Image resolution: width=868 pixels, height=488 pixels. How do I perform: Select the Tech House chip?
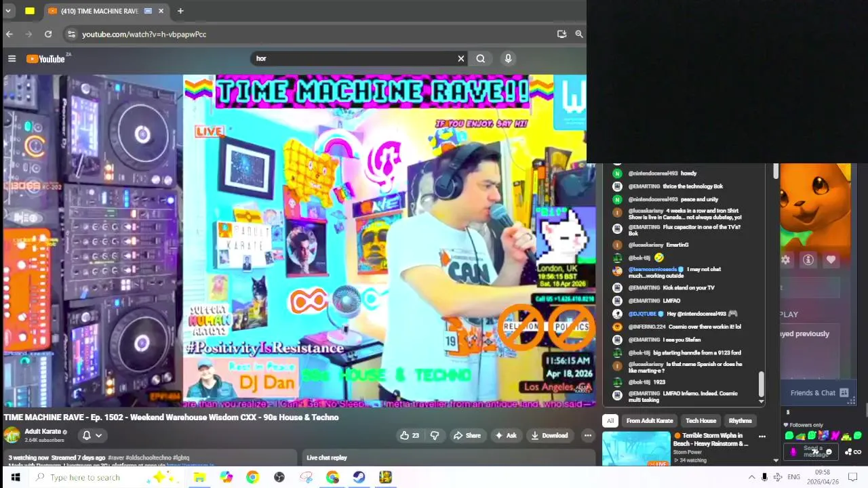(x=701, y=420)
